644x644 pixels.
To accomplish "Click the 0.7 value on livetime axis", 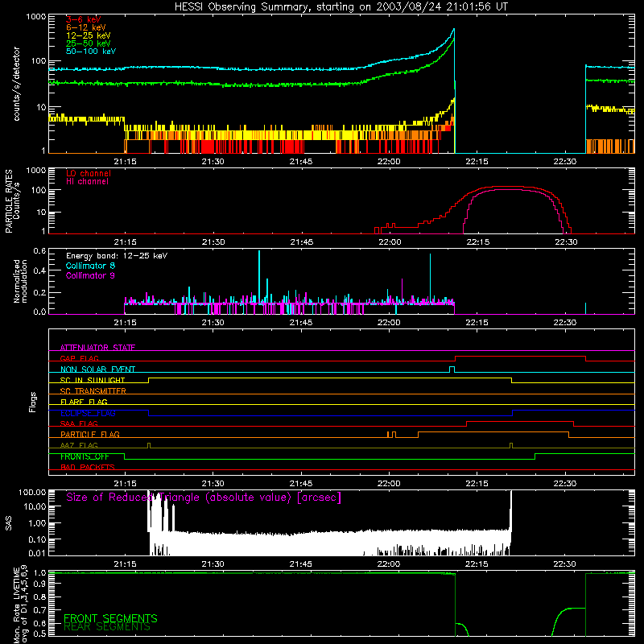I will tap(39, 610).
